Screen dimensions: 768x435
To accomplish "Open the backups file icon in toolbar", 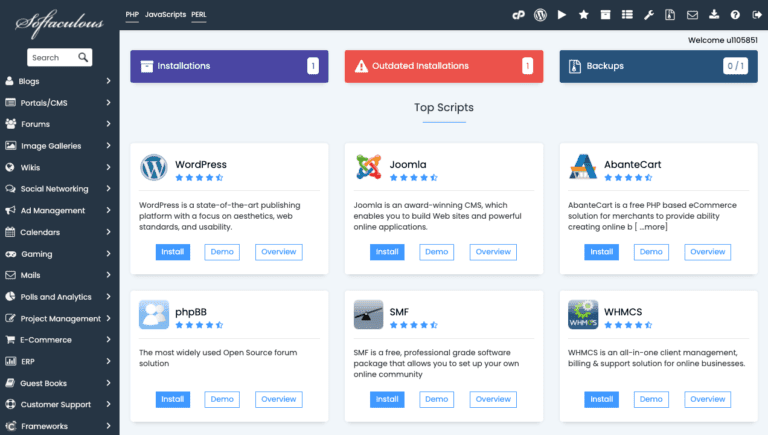I will tap(670, 15).
